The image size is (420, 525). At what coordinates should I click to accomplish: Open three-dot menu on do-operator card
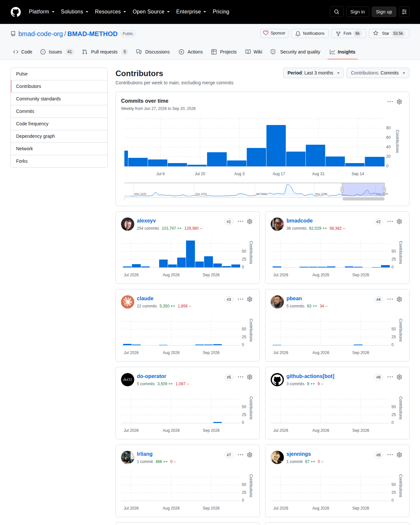tap(241, 377)
